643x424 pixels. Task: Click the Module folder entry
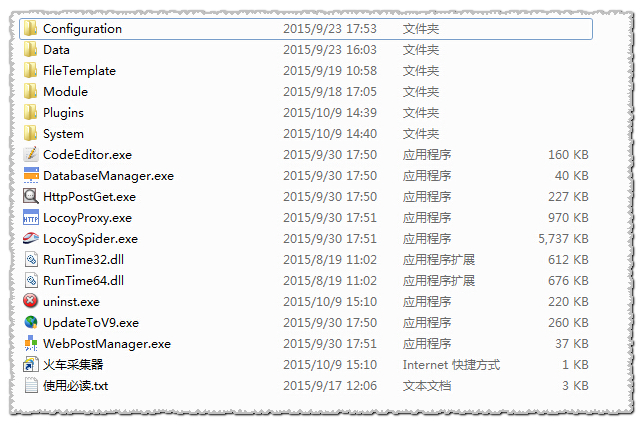tap(306, 91)
